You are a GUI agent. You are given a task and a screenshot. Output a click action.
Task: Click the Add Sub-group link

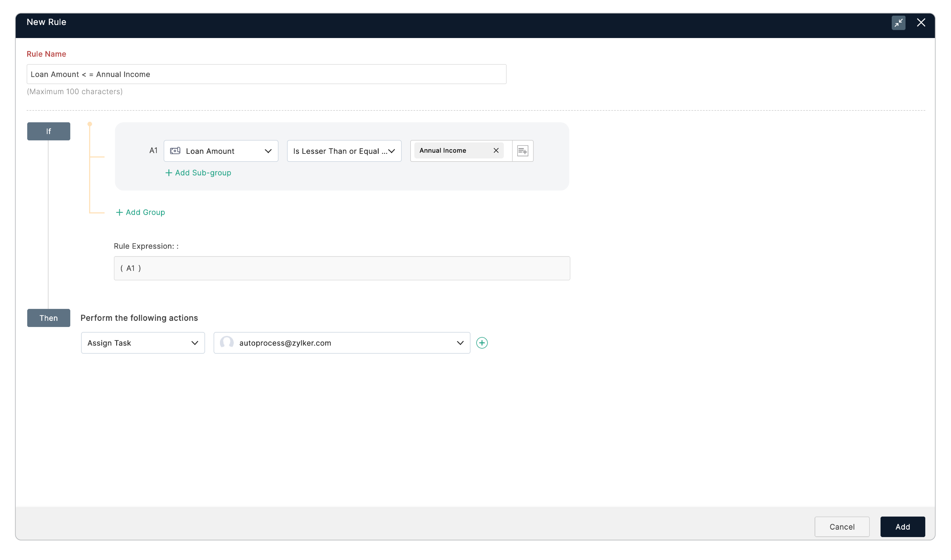(203, 173)
